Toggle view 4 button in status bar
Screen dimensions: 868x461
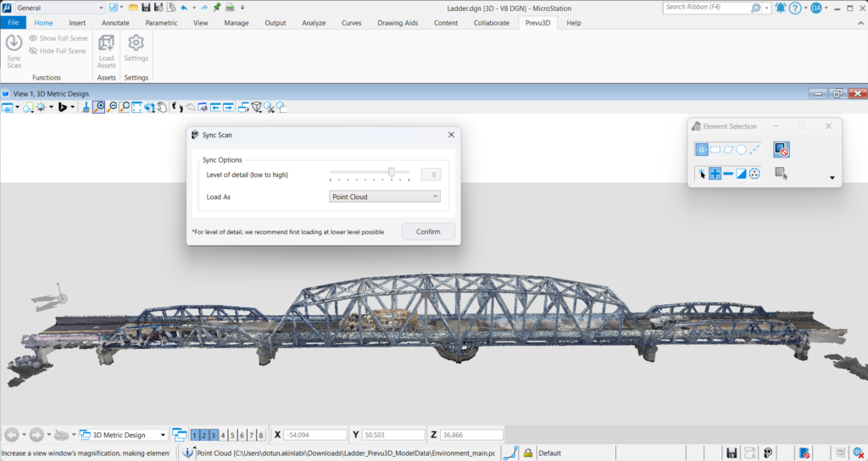point(223,435)
